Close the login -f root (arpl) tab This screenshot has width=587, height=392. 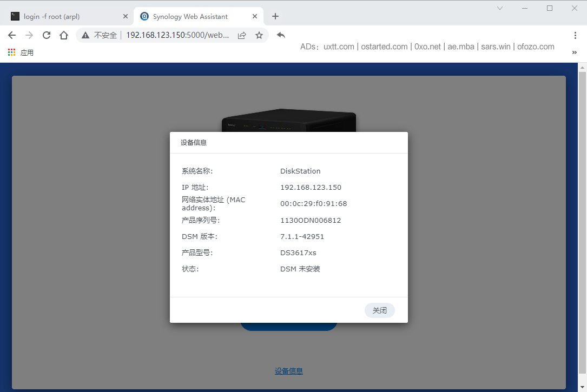pyautogui.click(x=126, y=16)
